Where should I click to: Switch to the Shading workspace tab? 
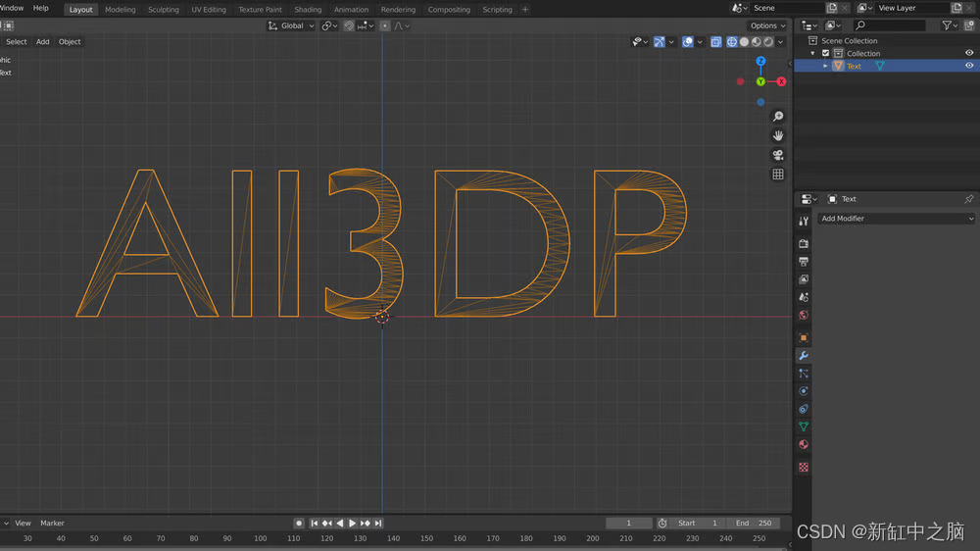(308, 10)
